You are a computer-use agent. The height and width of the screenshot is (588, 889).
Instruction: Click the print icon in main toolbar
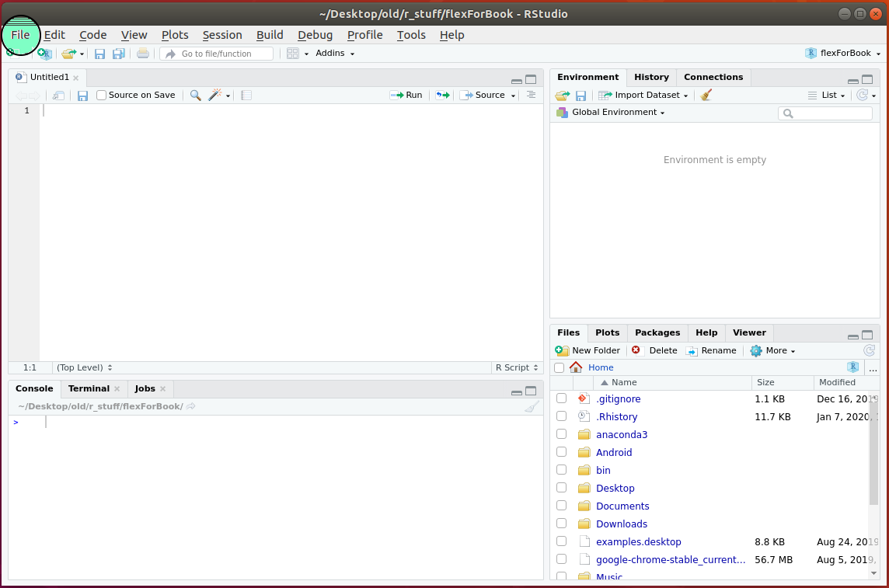point(143,54)
